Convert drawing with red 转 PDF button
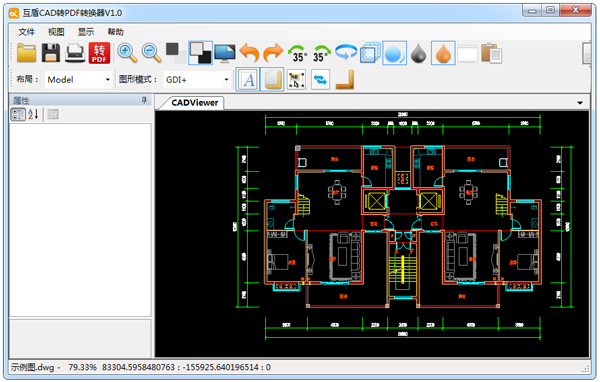Image resolution: width=600 pixels, height=382 pixels. 99,53
